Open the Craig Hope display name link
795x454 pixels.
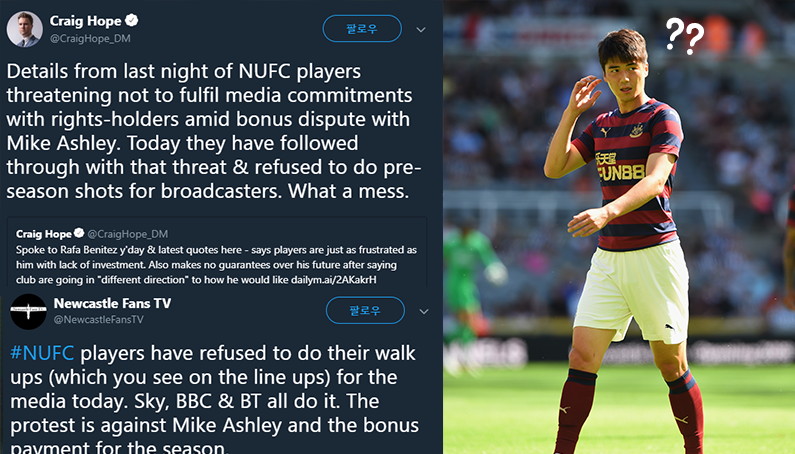[x=85, y=21]
